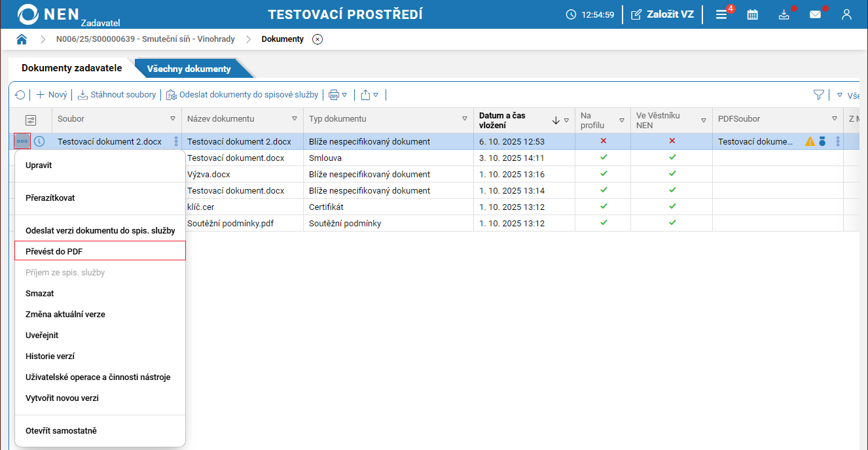868x450 pixels.
Task: Click the home icon in breadcrumb
Action: (22, 39)
